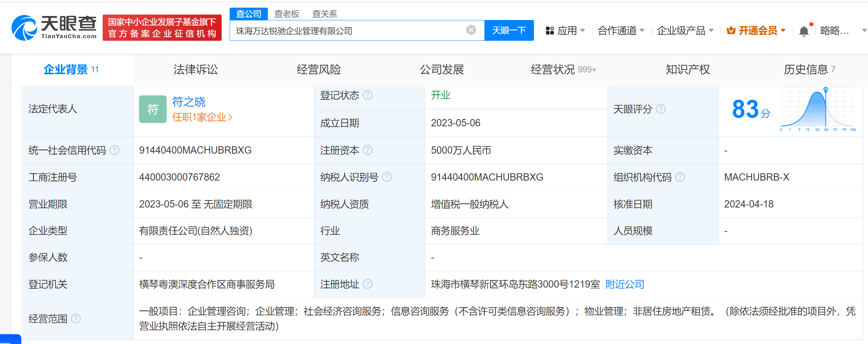Screen dimensions: 868x344
Task: Click the help icon next to 纳税人识别号
Action: point(387,177)
